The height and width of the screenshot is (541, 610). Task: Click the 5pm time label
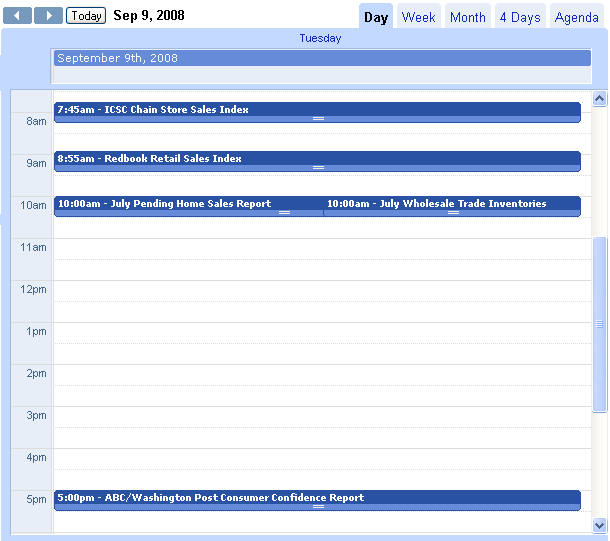36,499
